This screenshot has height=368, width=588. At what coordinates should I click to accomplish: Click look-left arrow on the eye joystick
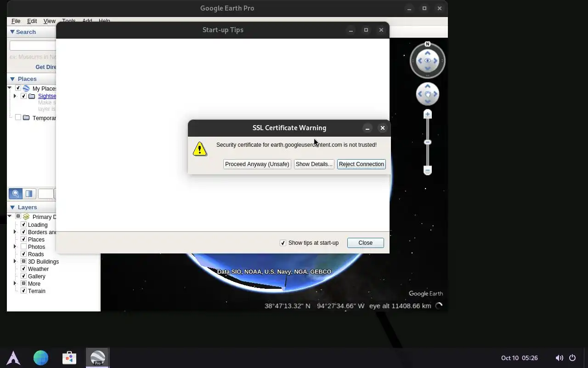click(x=420, y=61)
